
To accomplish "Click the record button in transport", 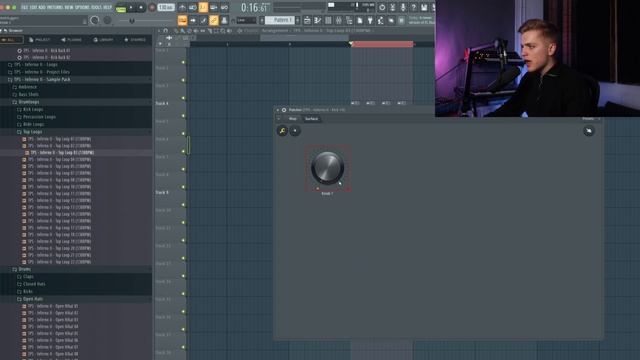I will [152, 7].
